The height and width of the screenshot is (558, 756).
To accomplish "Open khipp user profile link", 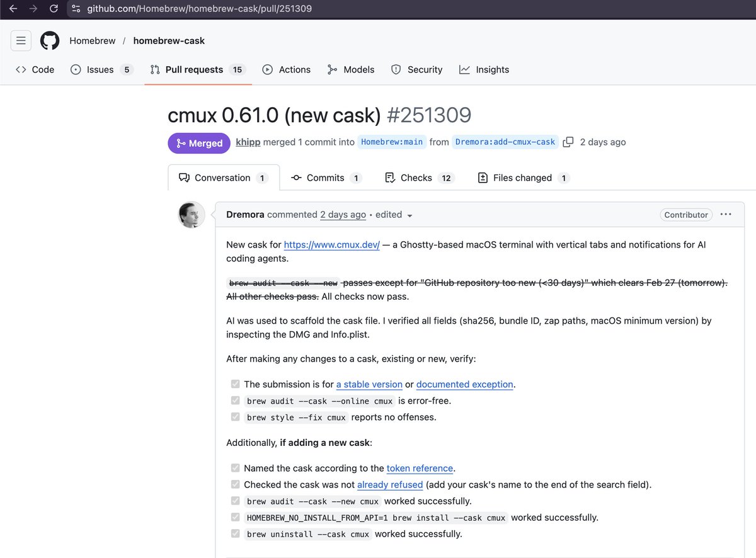I will point(248,142).
